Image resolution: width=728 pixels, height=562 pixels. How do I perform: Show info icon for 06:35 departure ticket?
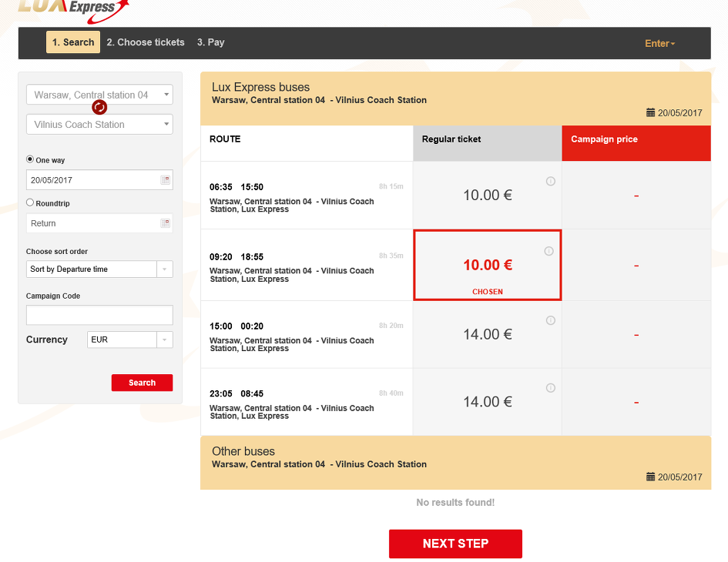coord(551,182)
